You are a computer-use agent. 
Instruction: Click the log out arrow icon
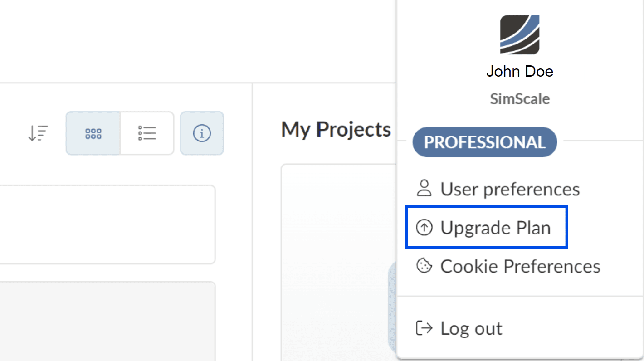(424, 328)
